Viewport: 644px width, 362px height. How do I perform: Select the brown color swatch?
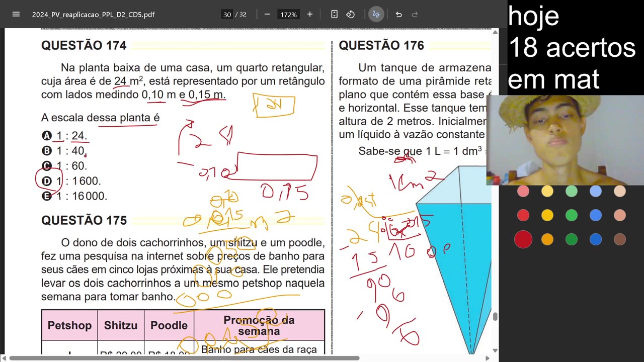click(620, 239)
